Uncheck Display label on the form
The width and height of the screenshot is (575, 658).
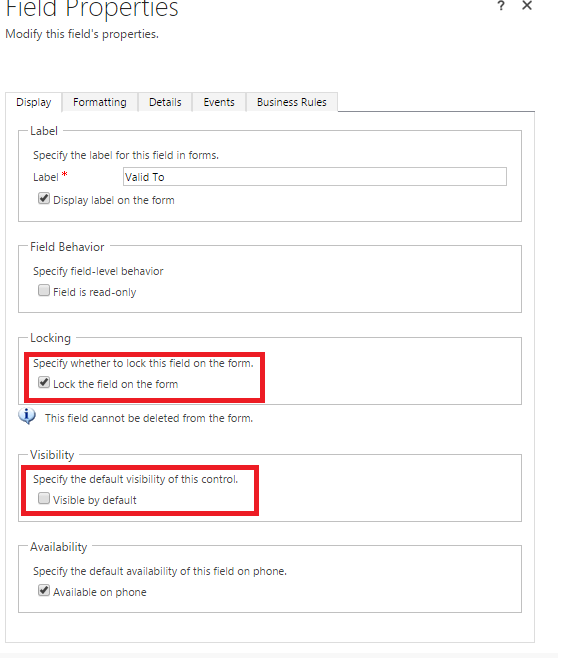44,198
